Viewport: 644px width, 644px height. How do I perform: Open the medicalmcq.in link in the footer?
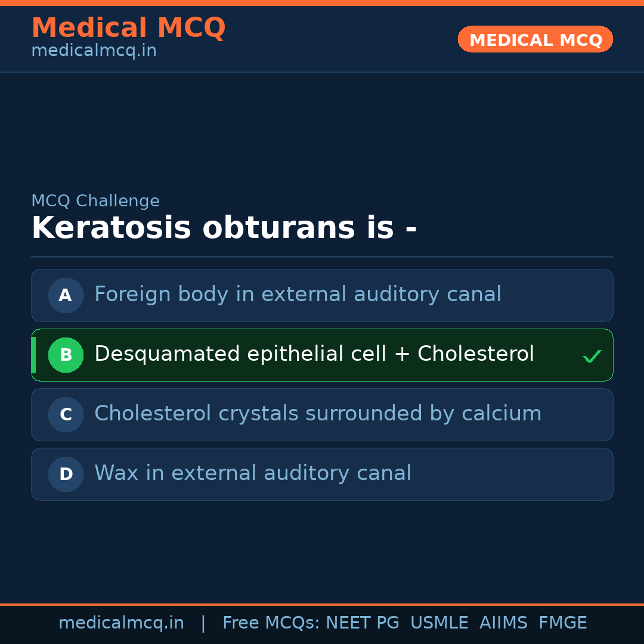pyautogui.click(x=122, y=622)
